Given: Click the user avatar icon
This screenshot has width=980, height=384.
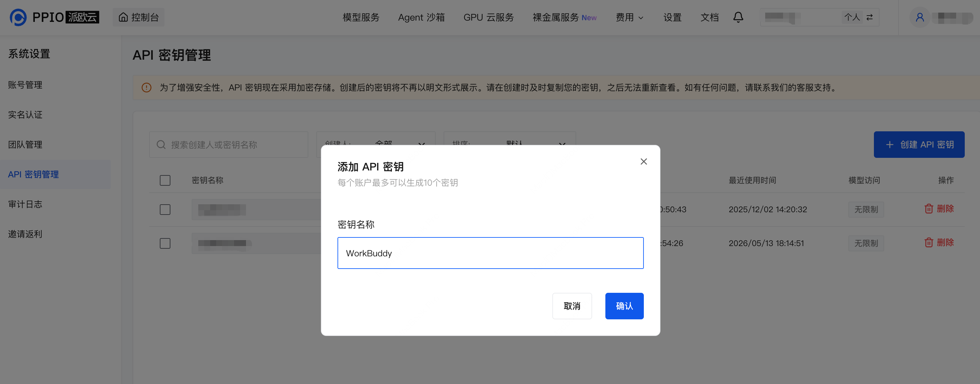Looking at the screenshot, I should [x=920, y=17].
